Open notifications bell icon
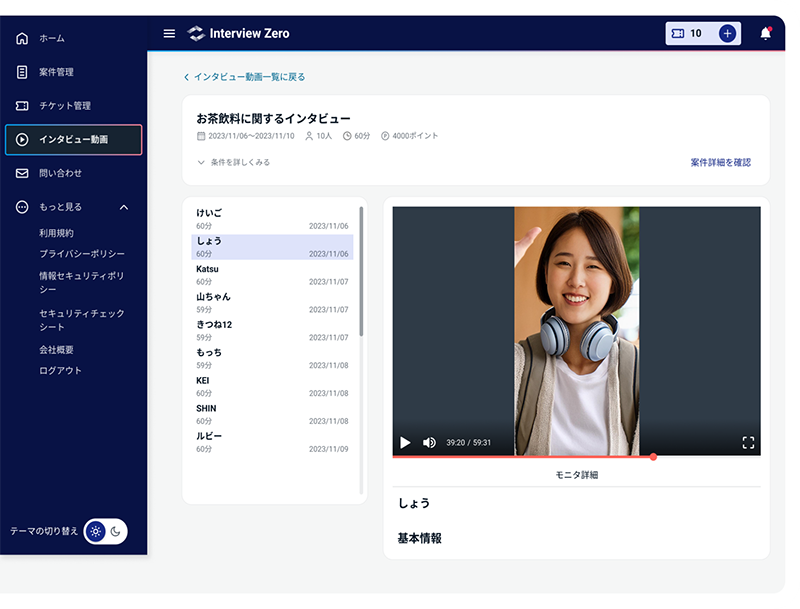Viewport: 800px width, 609px height. pyautogui.click(x=765, y=34)
